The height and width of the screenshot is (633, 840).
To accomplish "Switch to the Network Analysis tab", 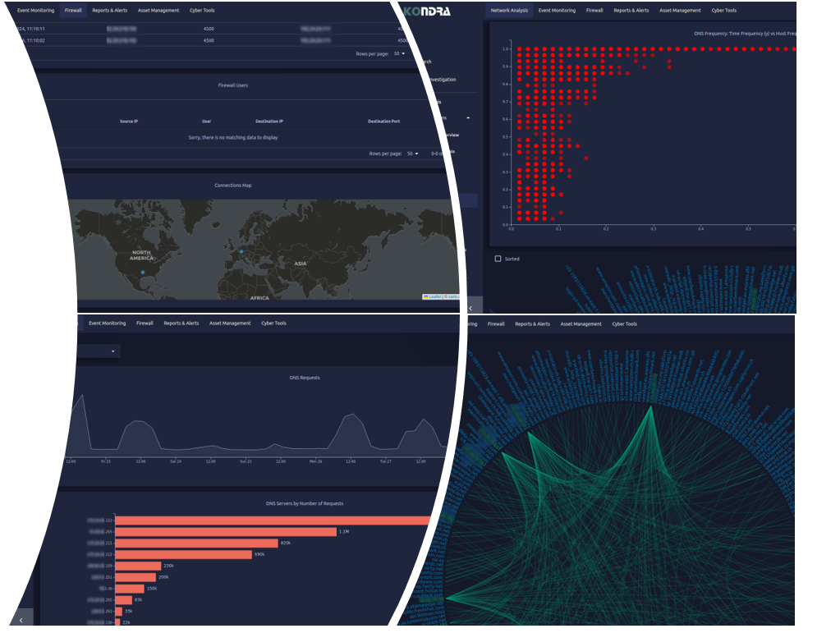I will click(x=509, y=11).
